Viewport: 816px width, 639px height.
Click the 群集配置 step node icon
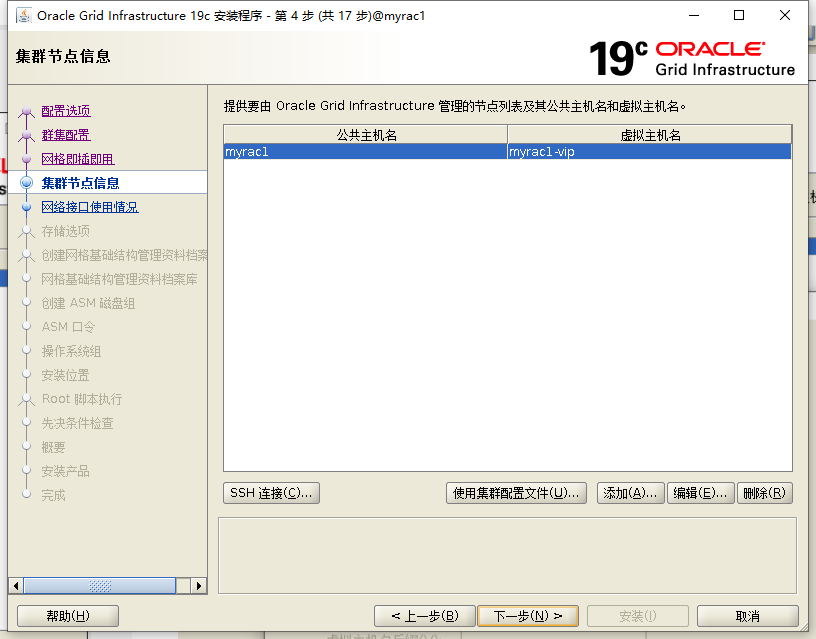click(x=27, y=135)
